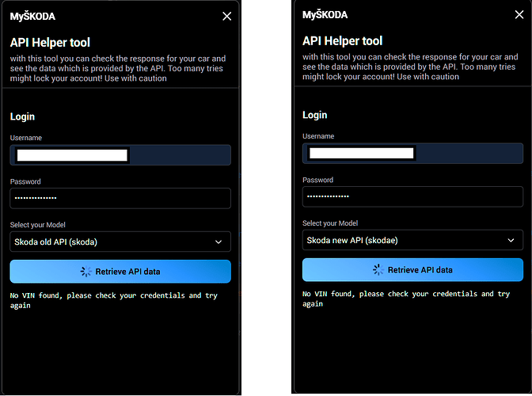Click the MyŠKODA logo in the right panel

(x=325, y=14)
